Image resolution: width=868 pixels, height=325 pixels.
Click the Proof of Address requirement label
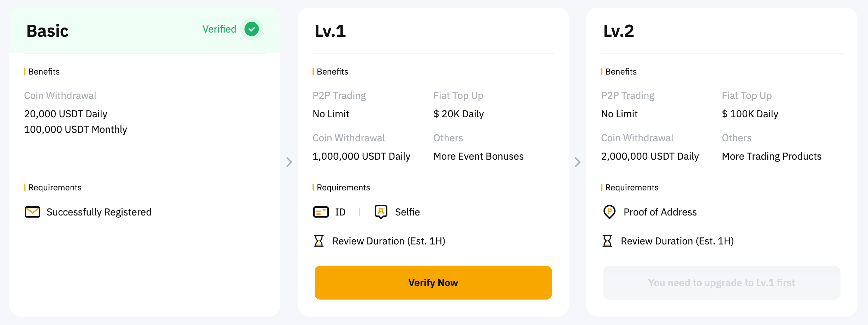tap(660, 212)
